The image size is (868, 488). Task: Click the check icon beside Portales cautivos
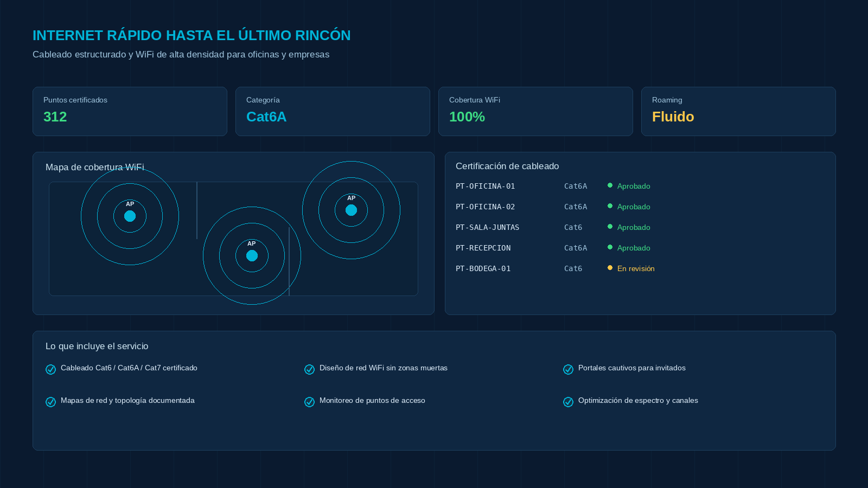(x=569, y=369)
